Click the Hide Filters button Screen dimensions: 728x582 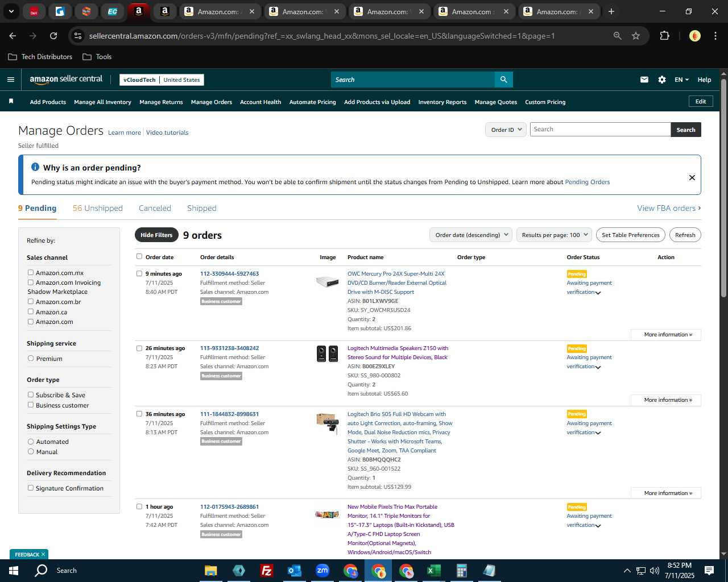point(156,235)
